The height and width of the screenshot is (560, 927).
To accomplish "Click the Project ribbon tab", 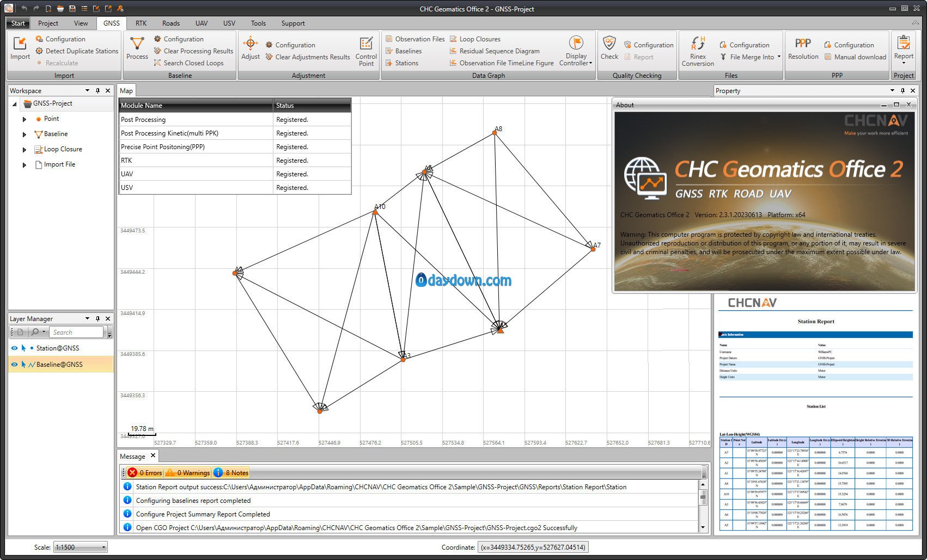I will pyautogui.click(x=48, y=23).
